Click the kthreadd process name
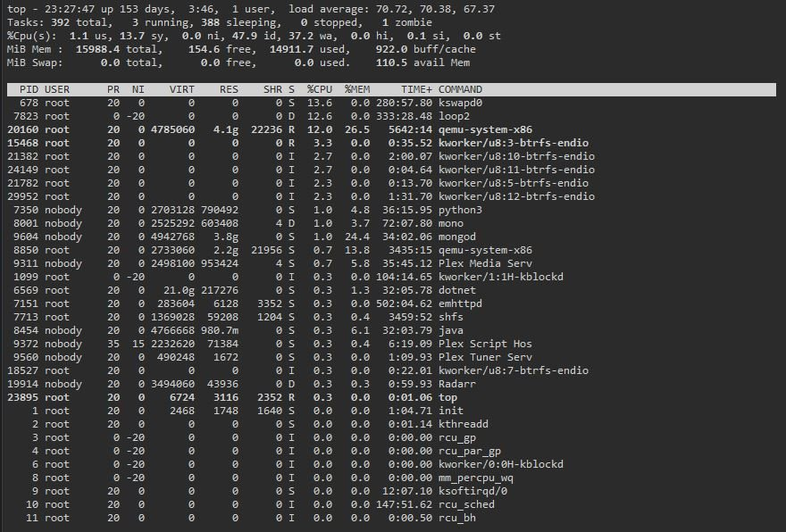 point(464,424)
